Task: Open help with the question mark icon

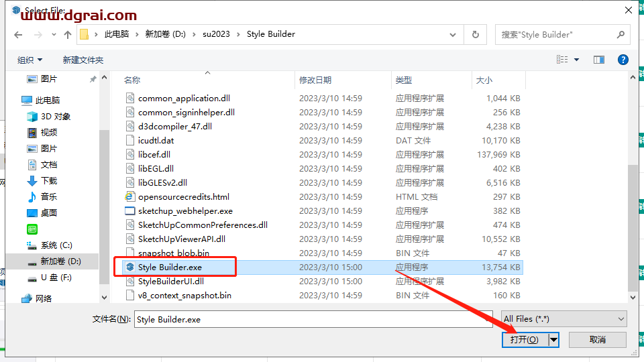Action: pos(623,60)
